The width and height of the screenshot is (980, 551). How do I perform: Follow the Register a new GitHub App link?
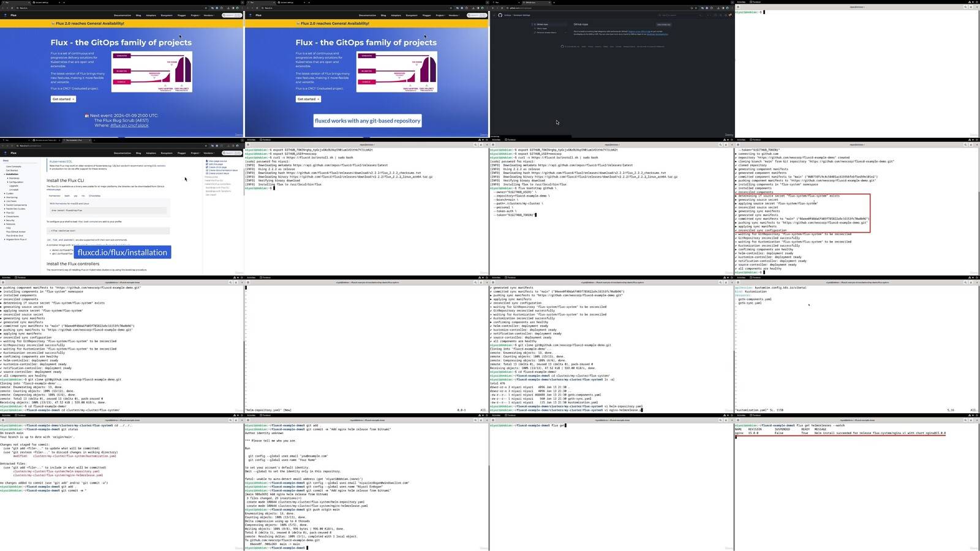tap(639, 31)
